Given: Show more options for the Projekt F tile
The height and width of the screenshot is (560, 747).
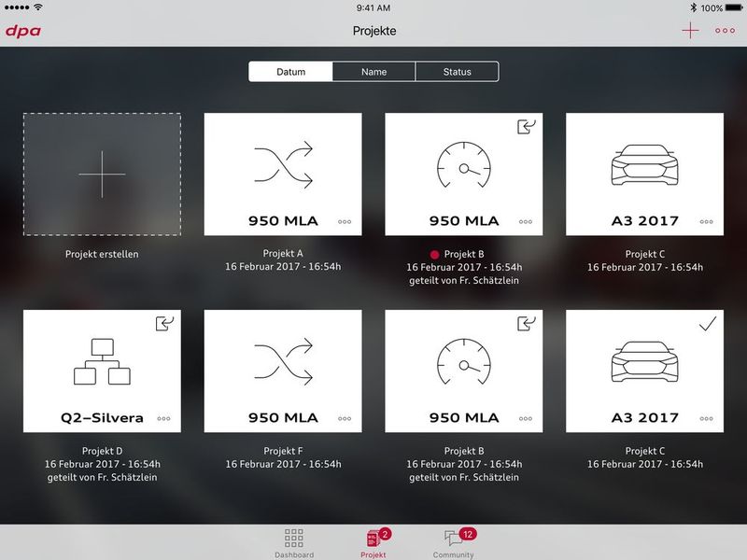Looking at the screenshot, I should click(x=345, y=419).
